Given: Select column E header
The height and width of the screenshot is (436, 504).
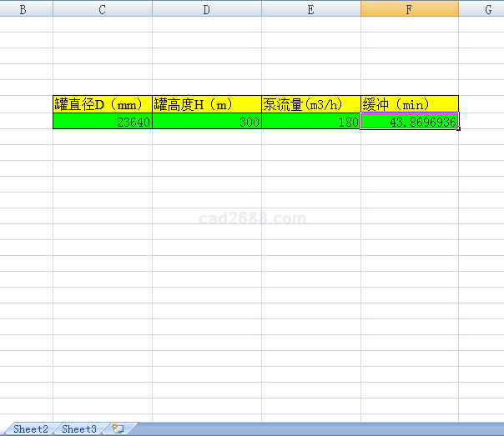Looking at the screenshot, I should coord(310,9).
